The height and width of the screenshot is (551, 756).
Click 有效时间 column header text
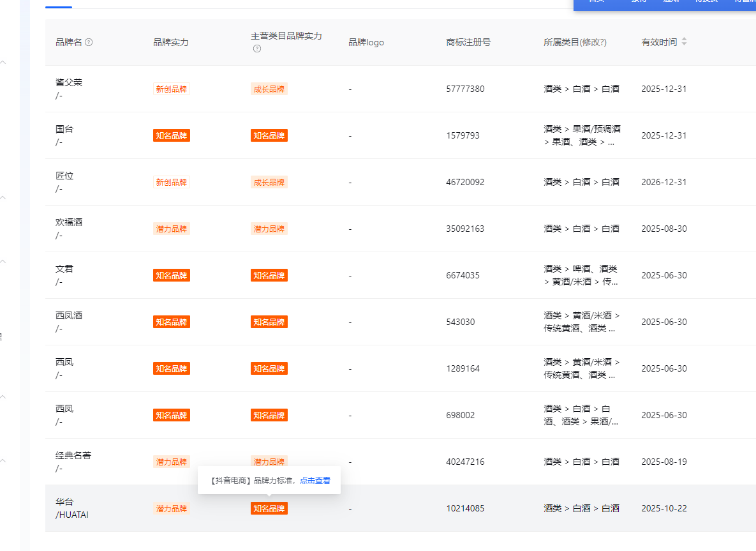pyautogui.click(x=659, y=42)
